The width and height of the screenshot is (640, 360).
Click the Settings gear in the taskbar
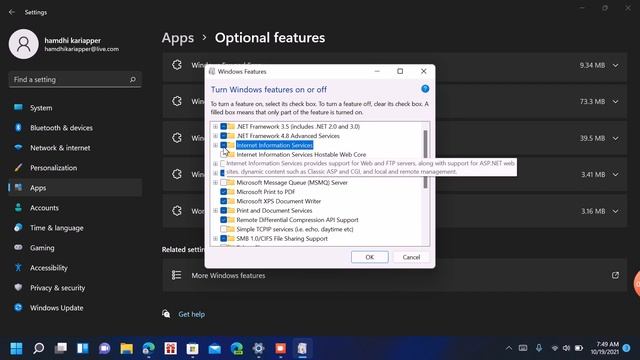(x=258, y=348)
